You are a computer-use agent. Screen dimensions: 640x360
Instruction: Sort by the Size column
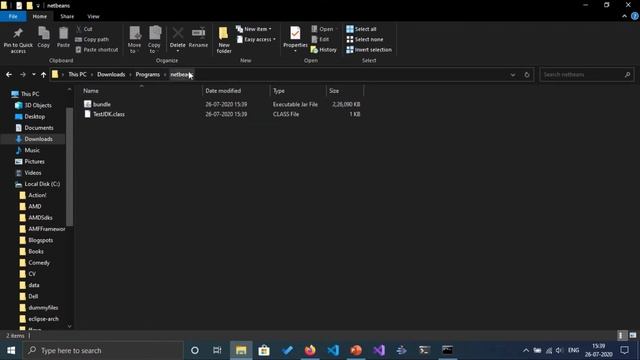344,91
